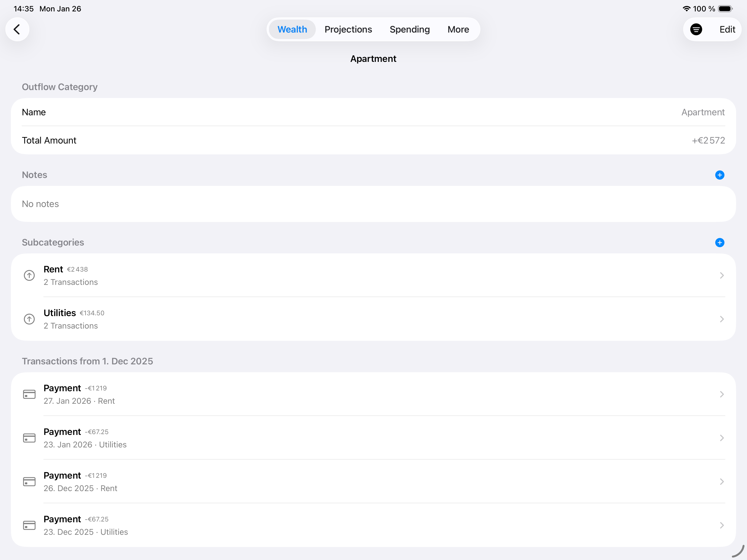Open the Rent subcategory row
The image size is (747, 560).
tap(373, 275)
